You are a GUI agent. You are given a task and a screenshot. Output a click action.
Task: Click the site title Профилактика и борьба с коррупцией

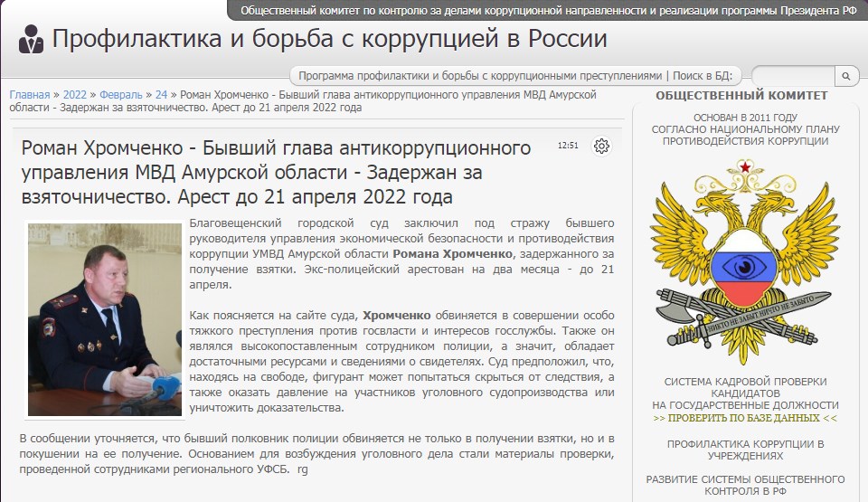point(330,39)
